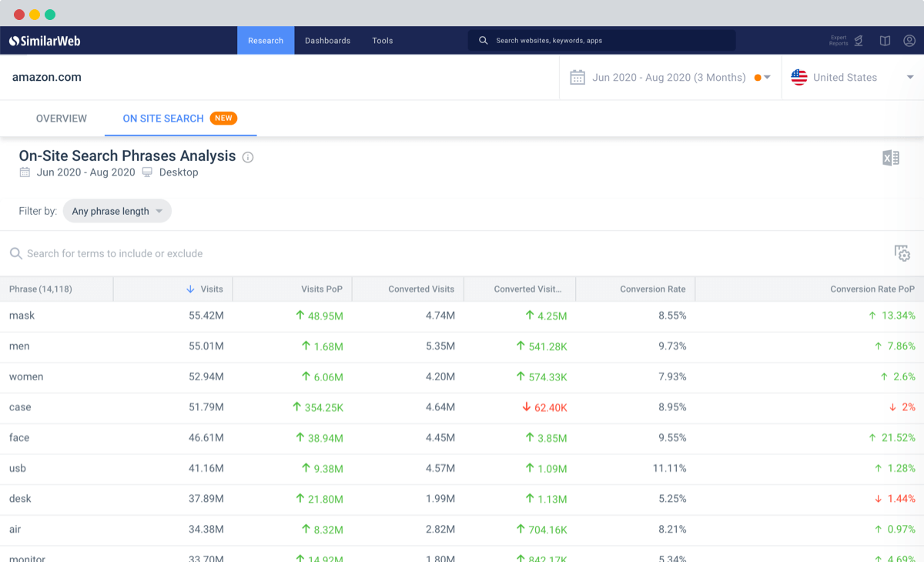Click the magnifier icon in terms search
The width and height of the screenshot is (924, 562).
(15, 253)
